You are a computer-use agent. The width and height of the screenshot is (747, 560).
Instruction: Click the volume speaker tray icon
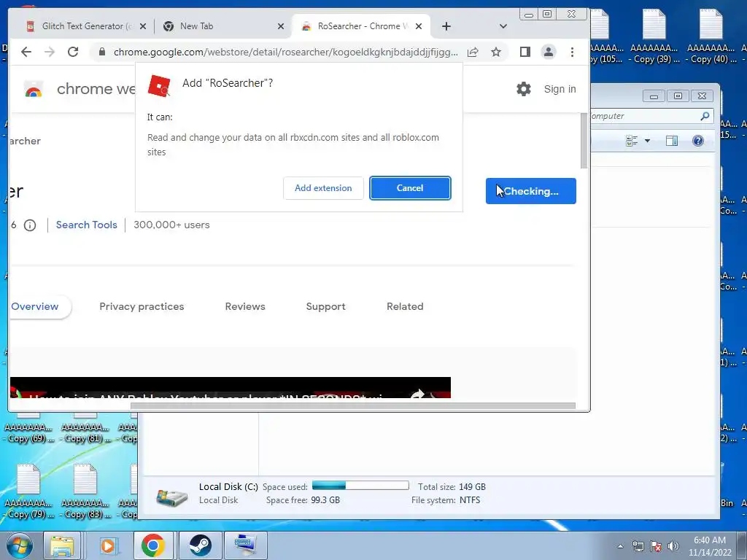(673, 547)
